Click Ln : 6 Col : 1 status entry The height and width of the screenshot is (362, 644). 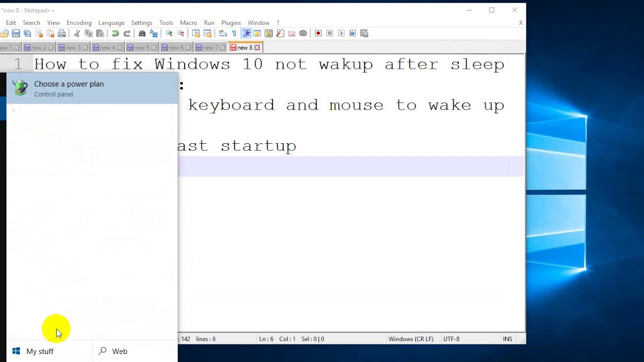[x=277, y=339]
